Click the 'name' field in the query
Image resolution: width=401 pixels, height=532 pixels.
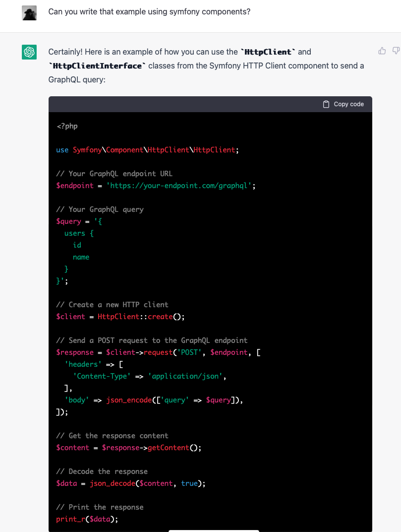tap(81, 257)
